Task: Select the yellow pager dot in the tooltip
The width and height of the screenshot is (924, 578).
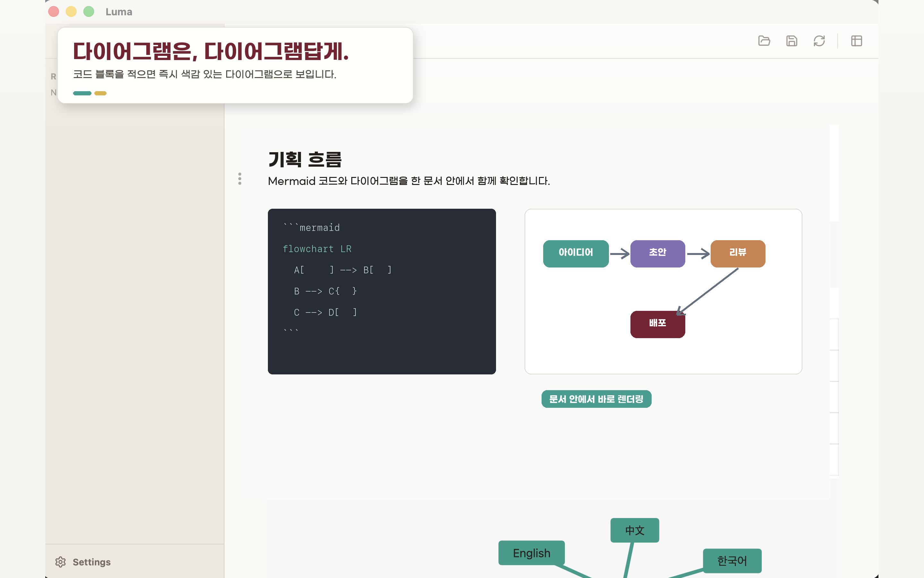Action: tap(100, 93)
